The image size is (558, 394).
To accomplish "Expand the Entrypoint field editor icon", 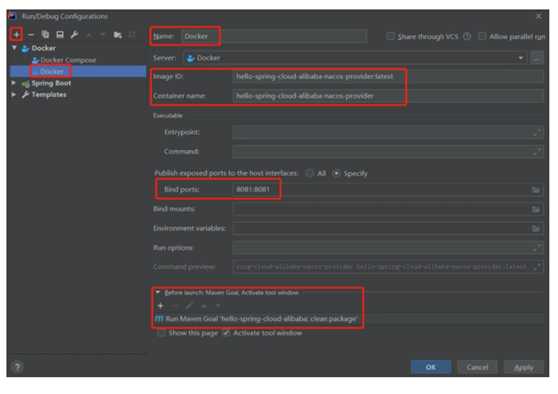I will pyautogui.click(x=537, y=132).
